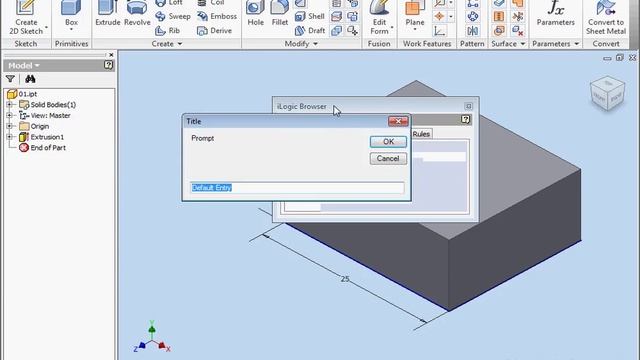Activate the Fillet tool
Viewport: 640px width, 360px height.
pos(280,13)
